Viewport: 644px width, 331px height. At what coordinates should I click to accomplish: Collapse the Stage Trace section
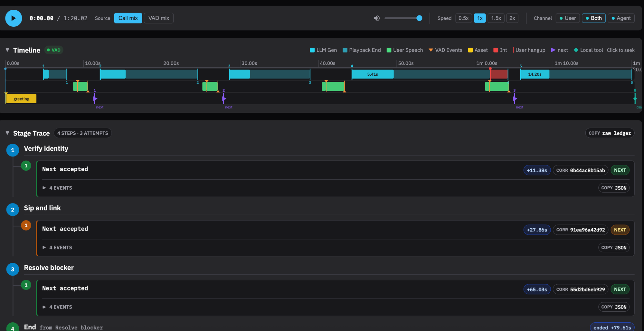(x=7, y=133)
